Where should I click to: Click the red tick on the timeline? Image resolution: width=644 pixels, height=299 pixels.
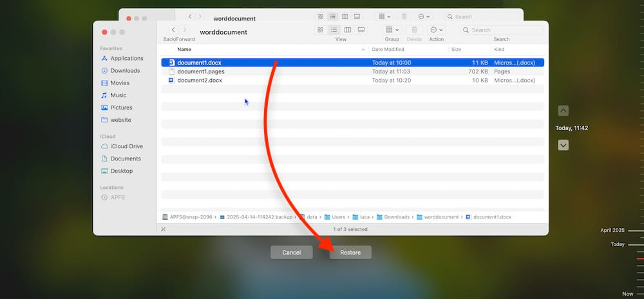[x=640, y=259]
